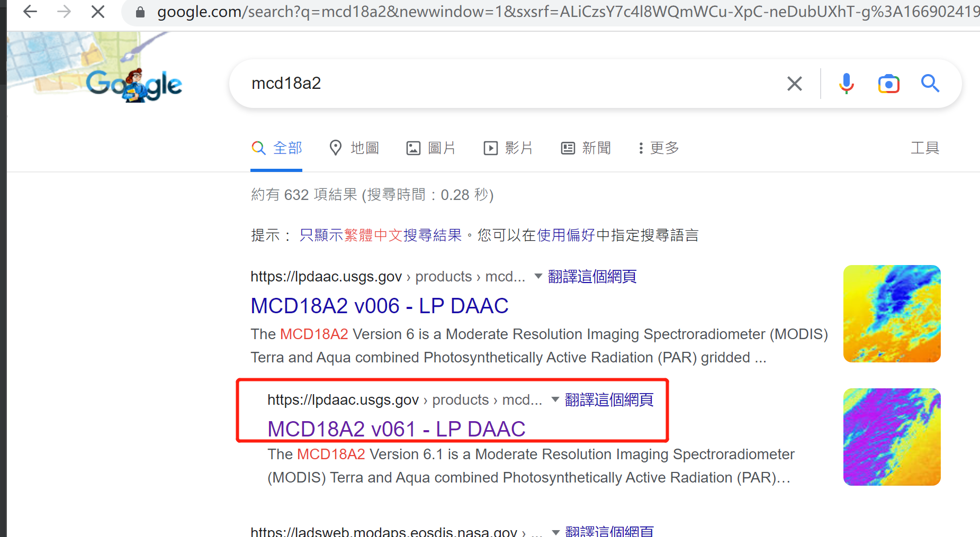
Task: Open Google Lens image search camera
Action: coord(888,83)
